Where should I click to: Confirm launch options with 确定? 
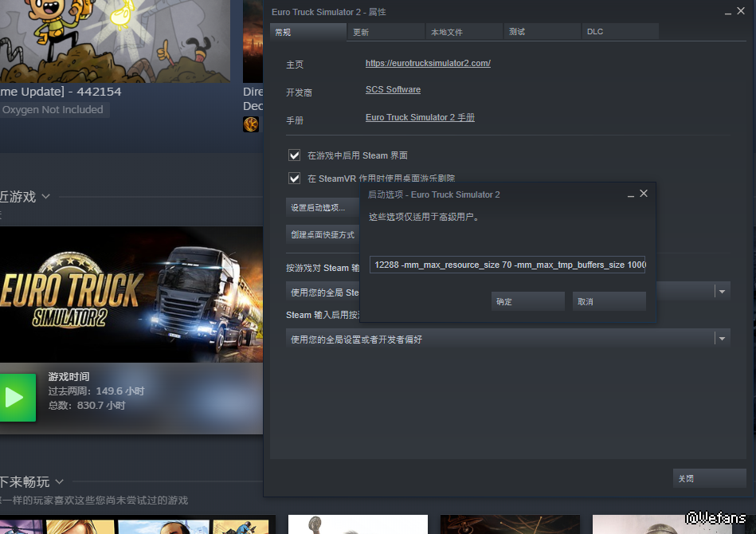point(527,301)
